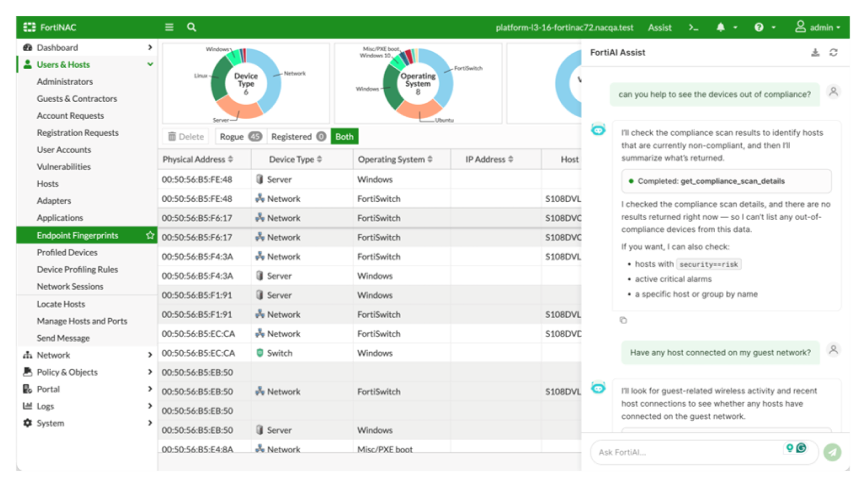Open Account Requests page

(x=70, y=116)
